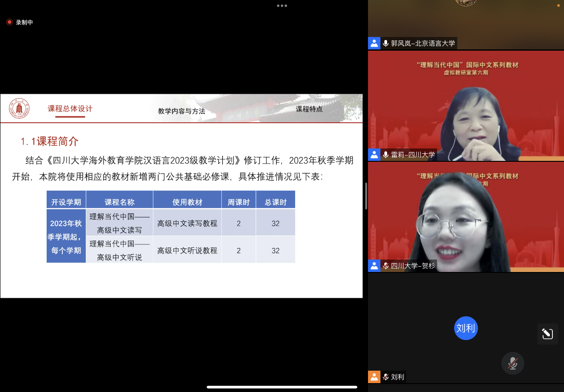Click the person icon beside 郭风岚-北京语言大学

pyautogui.click(x=374, y=43)
